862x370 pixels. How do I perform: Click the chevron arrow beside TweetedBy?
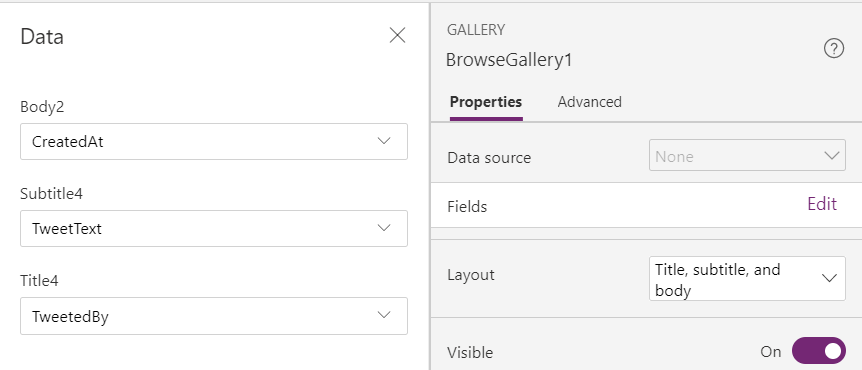pyautogui.click(x=384, y=315)
